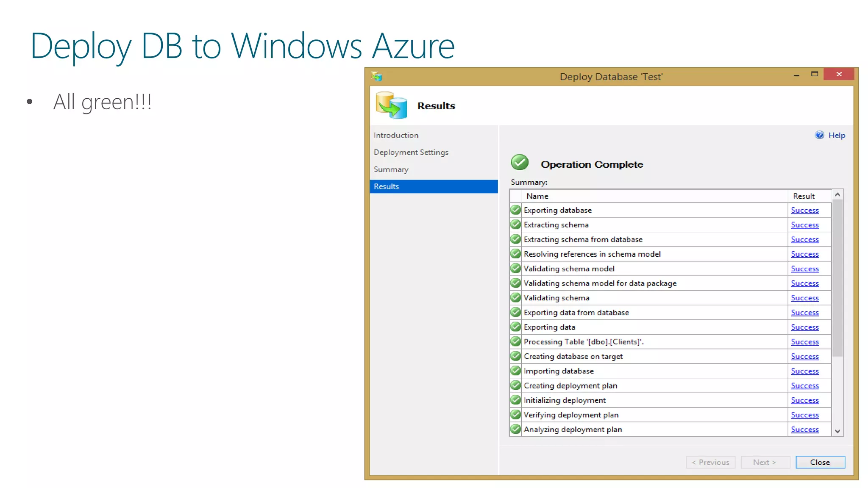Maximize the Deploy Database window
The width and height of the screenshot is (868, 488).
pos(815,74)
